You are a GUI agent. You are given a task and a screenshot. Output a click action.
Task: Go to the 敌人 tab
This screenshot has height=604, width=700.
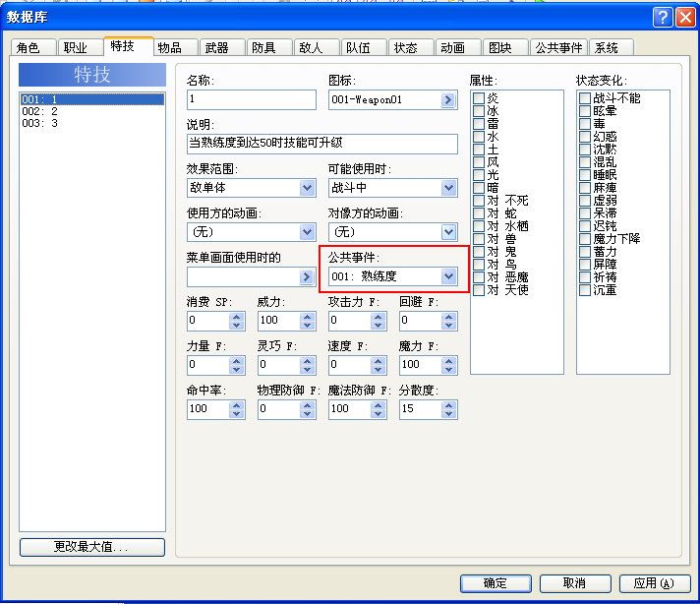coord(317,47)
